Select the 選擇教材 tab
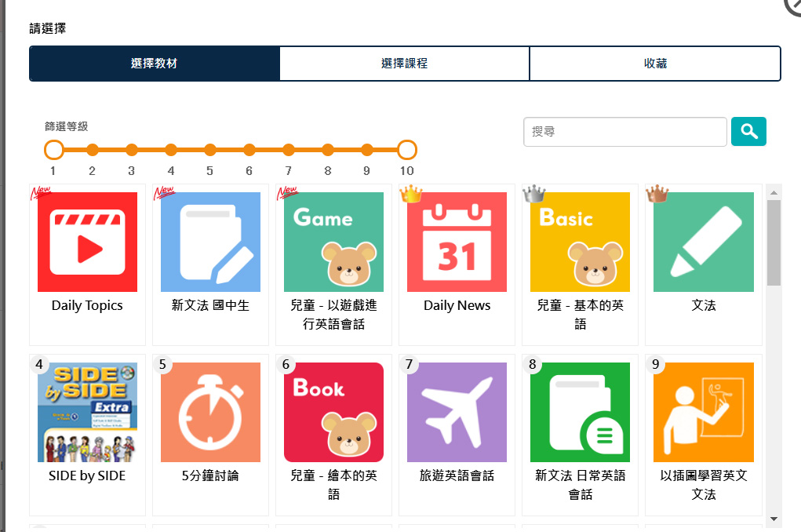801x532 pixels. tap(155, 64)
